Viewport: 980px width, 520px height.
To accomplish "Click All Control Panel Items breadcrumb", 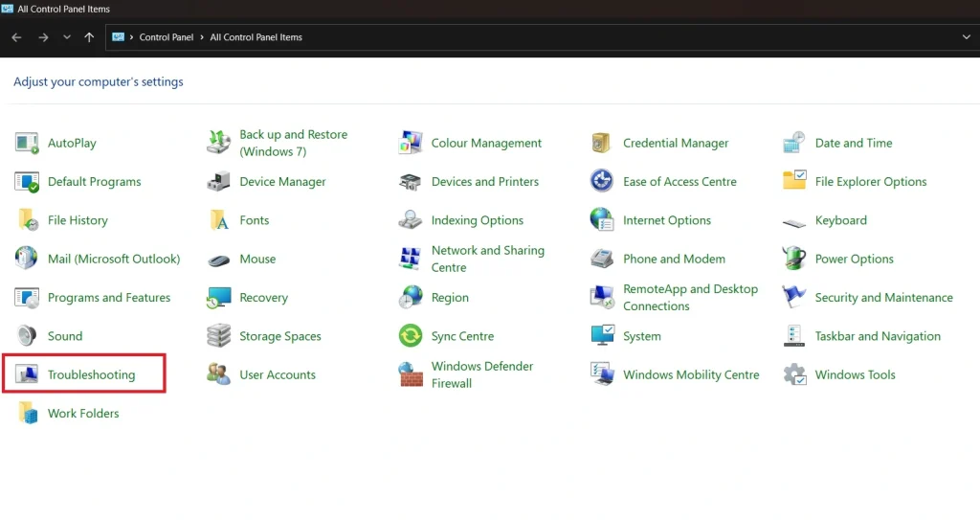I will point(256,37).
